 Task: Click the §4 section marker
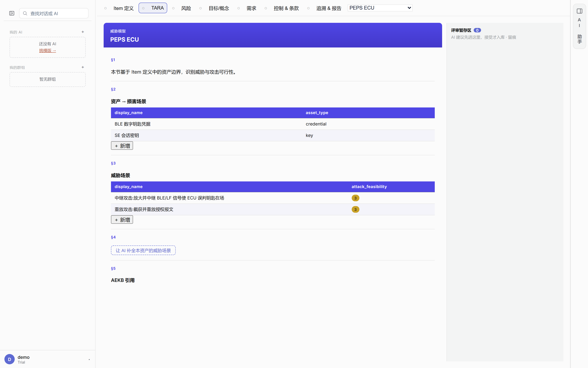click(113, 237)
